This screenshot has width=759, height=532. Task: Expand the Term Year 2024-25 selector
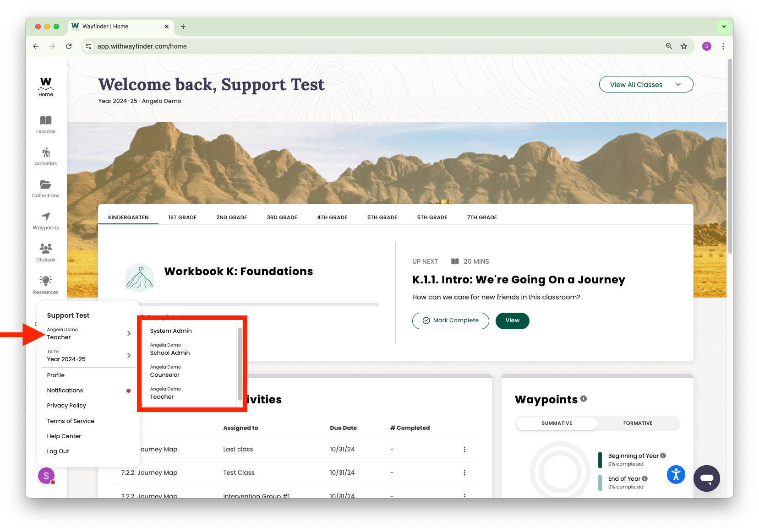(89, 356)
